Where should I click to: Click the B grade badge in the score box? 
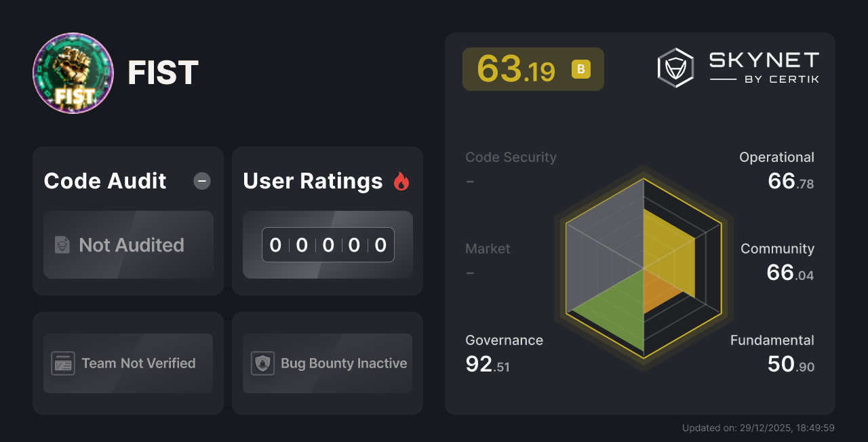tap(580, 68)
